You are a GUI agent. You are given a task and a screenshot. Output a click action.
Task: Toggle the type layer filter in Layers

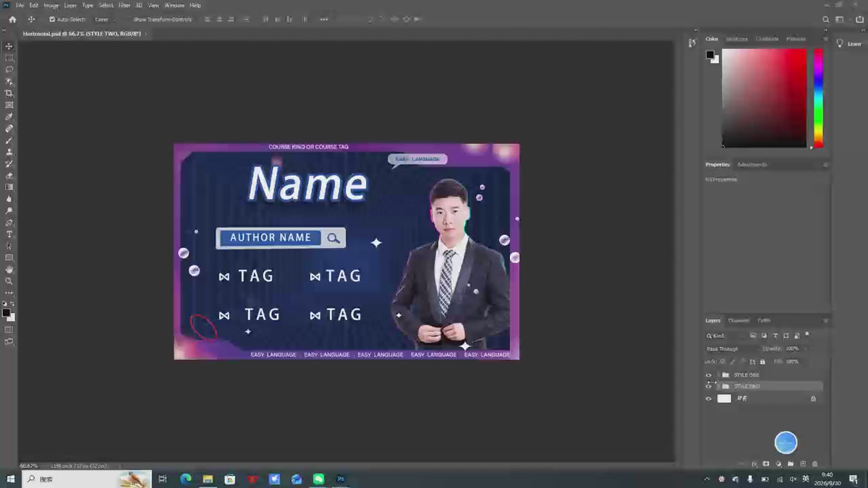coord(775,336)
